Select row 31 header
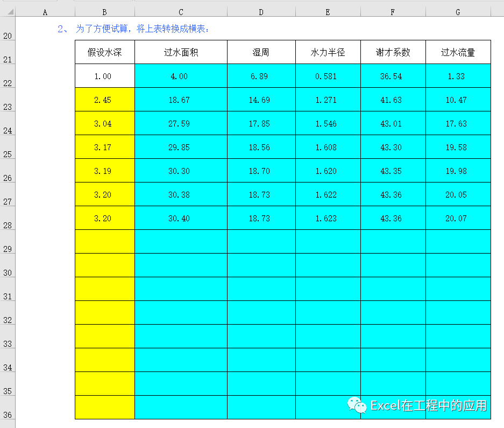 tap(8, 289)
